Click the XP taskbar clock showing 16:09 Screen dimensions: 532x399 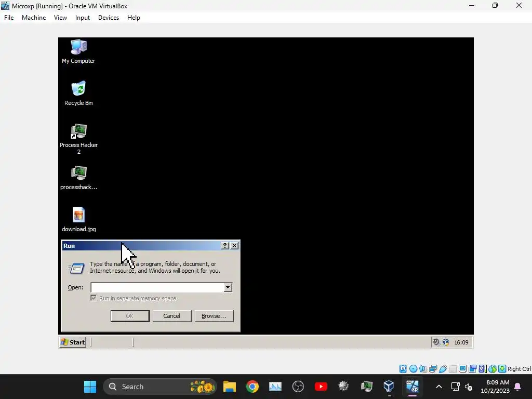pos(461,342)
